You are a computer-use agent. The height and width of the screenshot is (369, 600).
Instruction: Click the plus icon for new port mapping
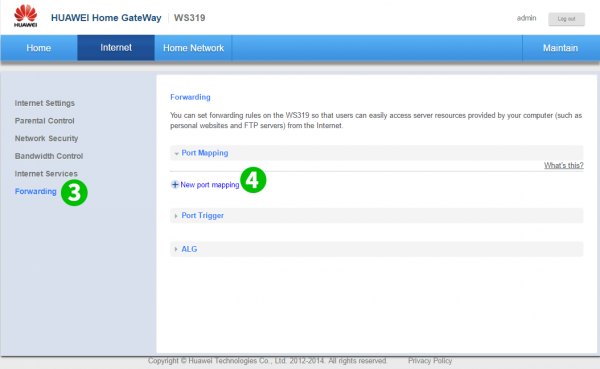point(175,184)
